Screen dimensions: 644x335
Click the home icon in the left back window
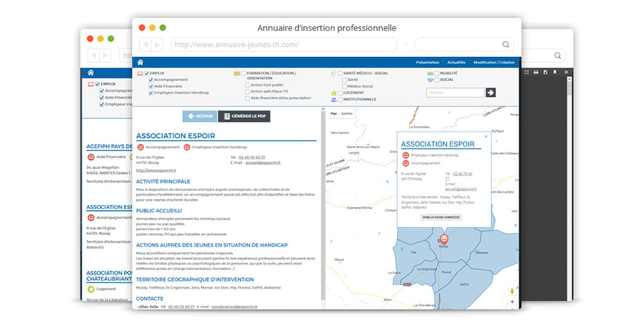[91, 73]
